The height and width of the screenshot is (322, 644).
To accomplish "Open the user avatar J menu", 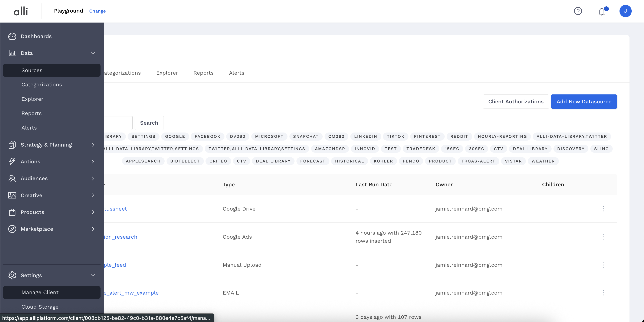I will click(x=625, y=11).
